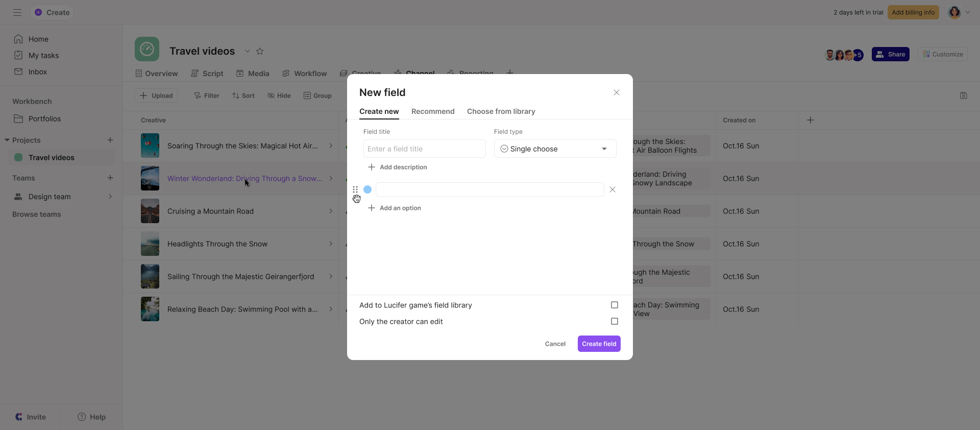This screenshot has width=980, height=430.
Task: Enable Add to Lucifer game's field library
Action: click(615, 305)
